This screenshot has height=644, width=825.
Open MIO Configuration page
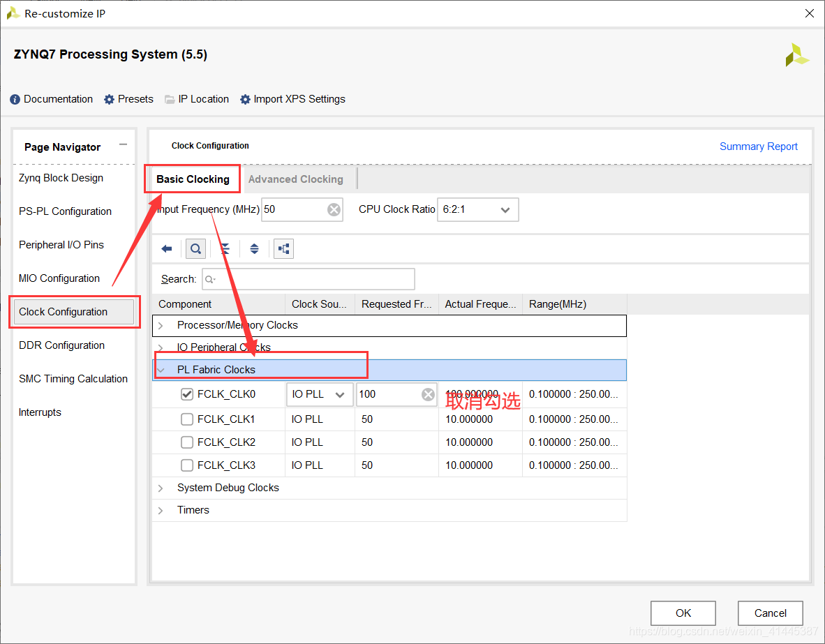(x=59, y=278)
